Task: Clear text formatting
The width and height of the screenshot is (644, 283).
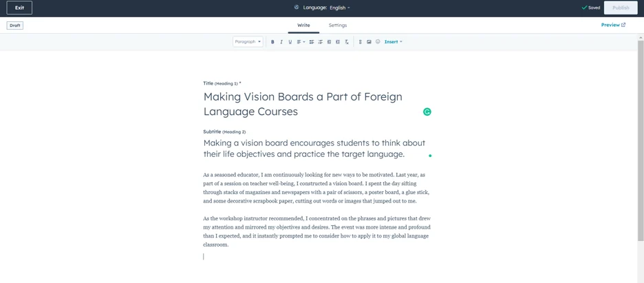Action: click(347, 42)
